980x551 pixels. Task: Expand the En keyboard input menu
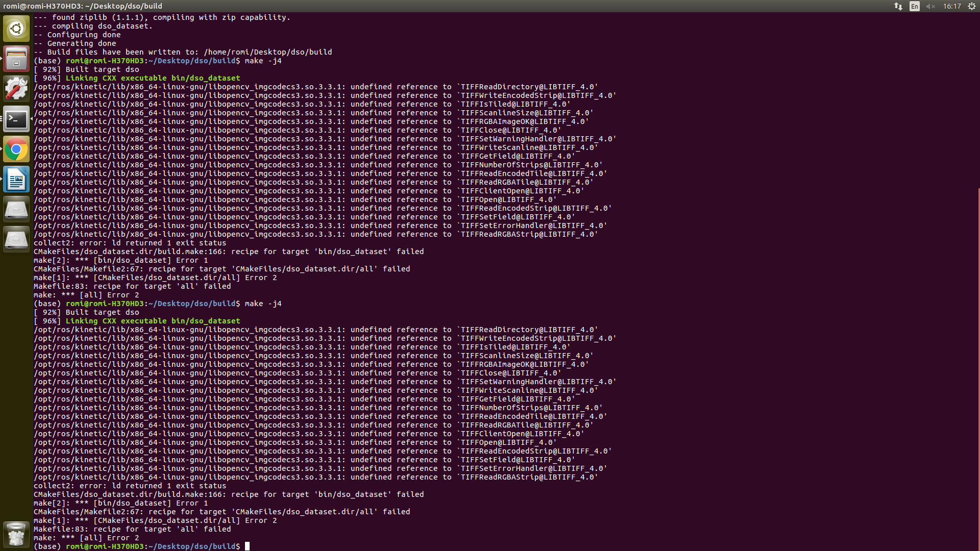point(915,6)
